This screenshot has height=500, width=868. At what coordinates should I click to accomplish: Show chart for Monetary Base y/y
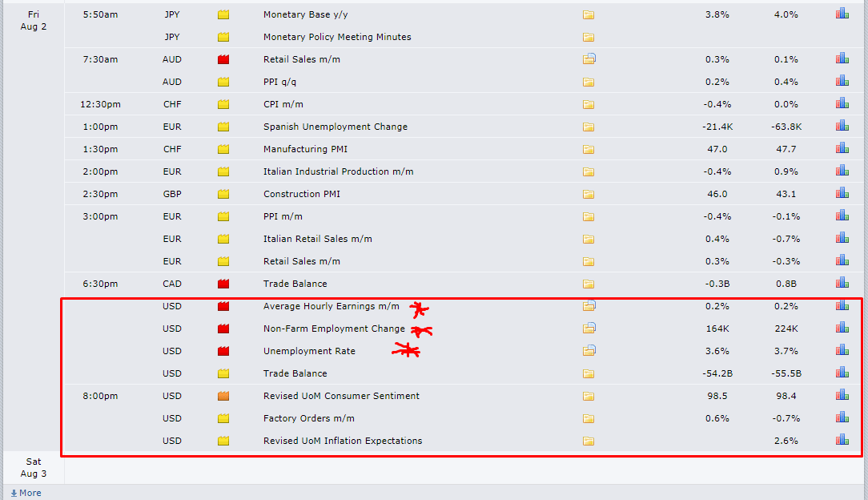pyautogui.click(x=842, y=14)
